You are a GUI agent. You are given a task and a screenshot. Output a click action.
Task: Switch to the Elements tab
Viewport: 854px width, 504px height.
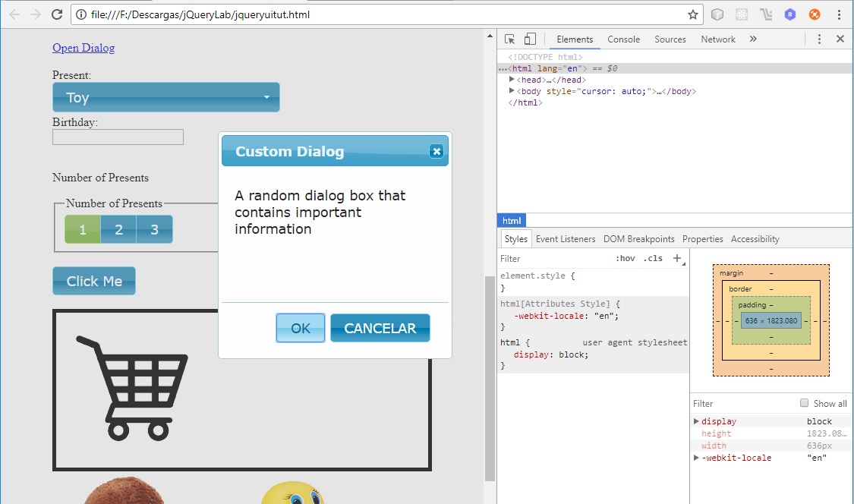[575, 39]
